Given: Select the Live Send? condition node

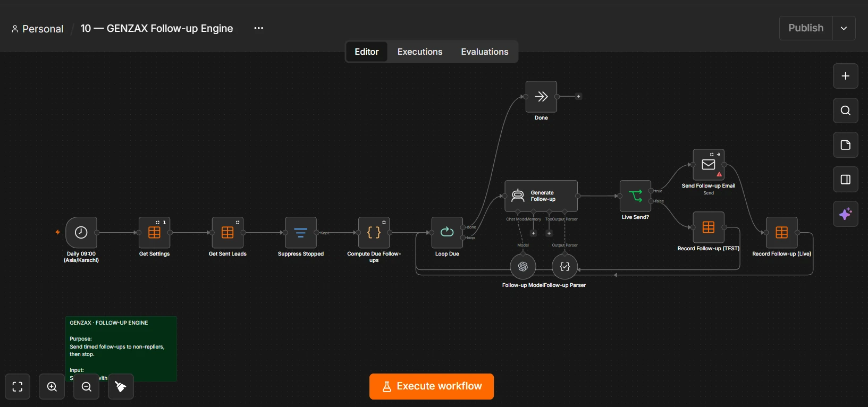Looking at the screenshot, I should (x=635, y=196).
